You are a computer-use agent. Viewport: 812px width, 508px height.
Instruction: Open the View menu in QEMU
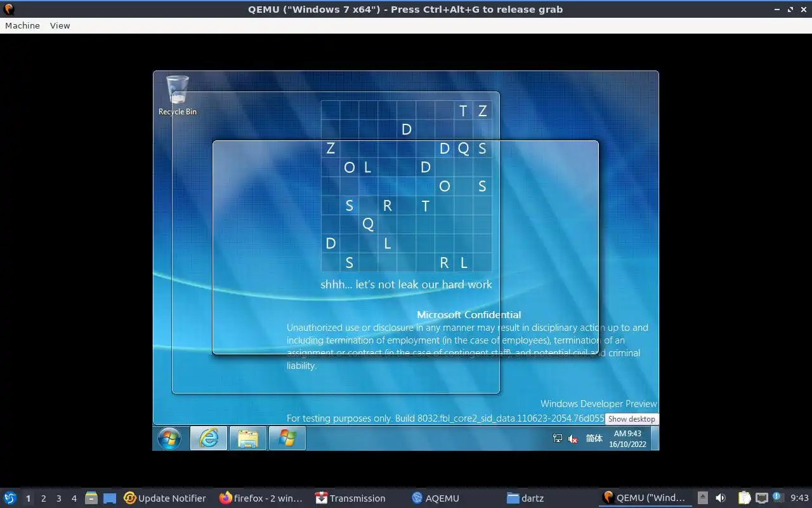point(60,25)
